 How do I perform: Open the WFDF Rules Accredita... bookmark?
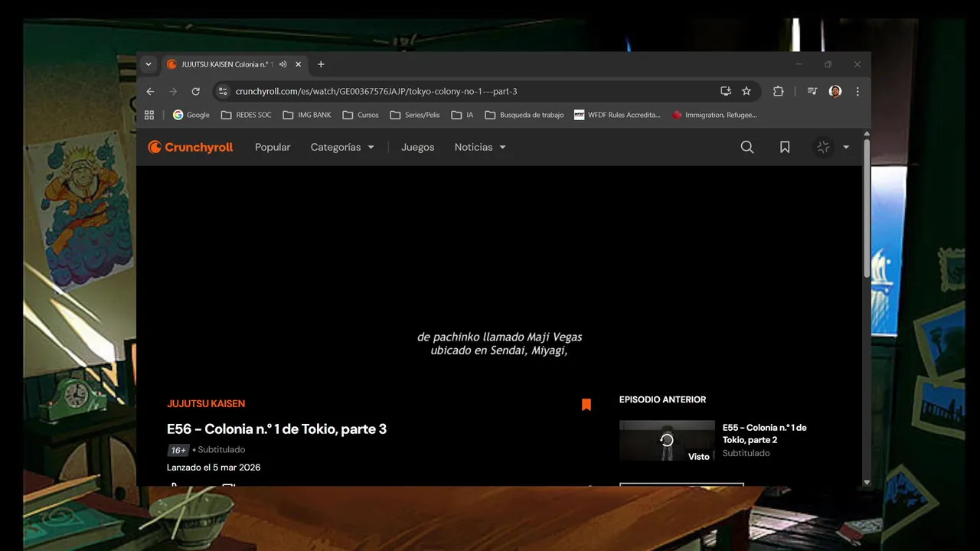617,115
